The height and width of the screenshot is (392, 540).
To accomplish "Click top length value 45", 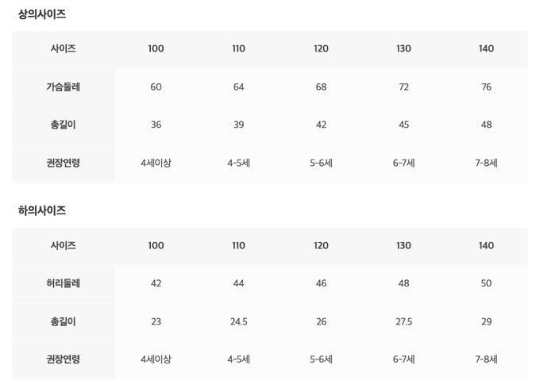I will coord(403,125).
